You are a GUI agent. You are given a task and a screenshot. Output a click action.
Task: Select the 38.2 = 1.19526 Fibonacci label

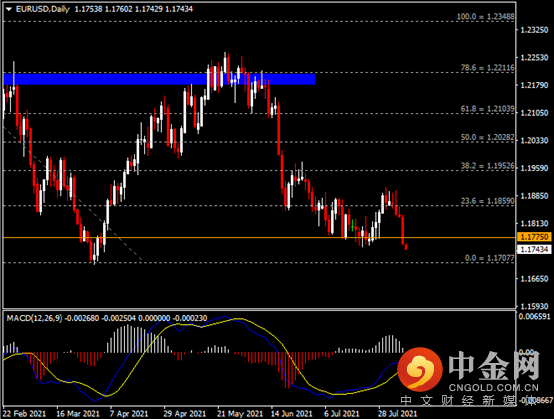(487, 166)
